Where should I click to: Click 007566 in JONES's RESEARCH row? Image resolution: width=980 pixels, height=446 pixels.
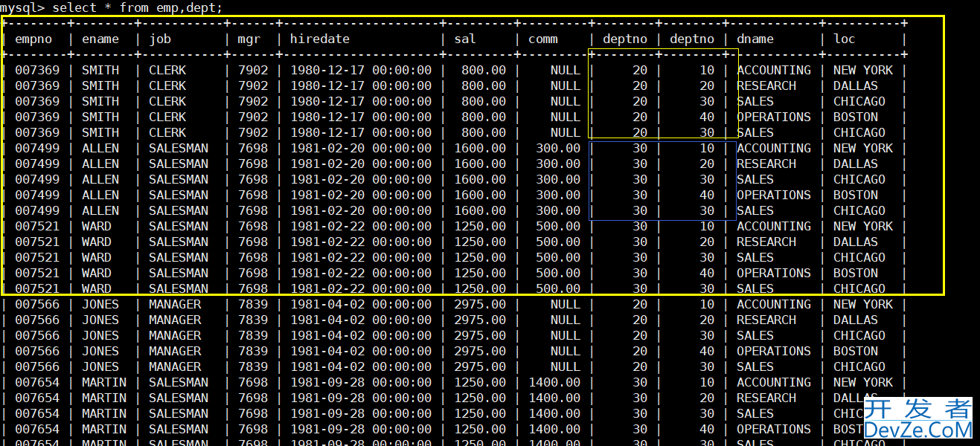37,320
